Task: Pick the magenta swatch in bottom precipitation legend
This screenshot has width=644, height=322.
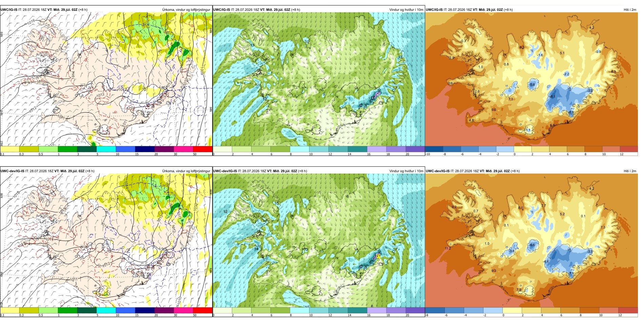Action: tap(183, 310)
